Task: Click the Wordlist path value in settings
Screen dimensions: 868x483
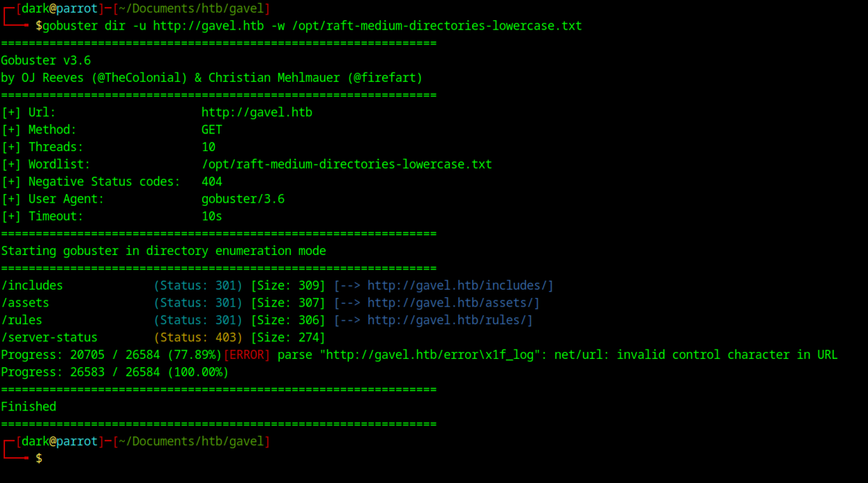Action: pyautogui.click(x=346, y=164)
